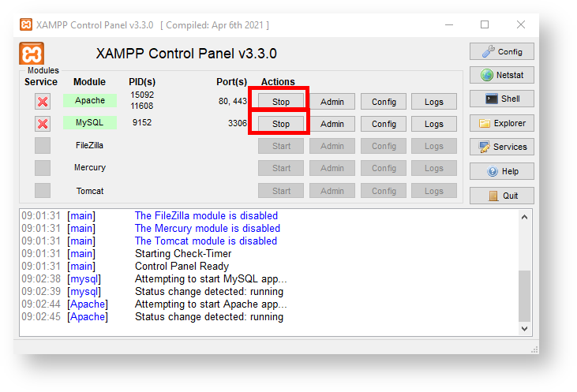Stop the Apache module

pyautogui.click(x=281, y=102)
